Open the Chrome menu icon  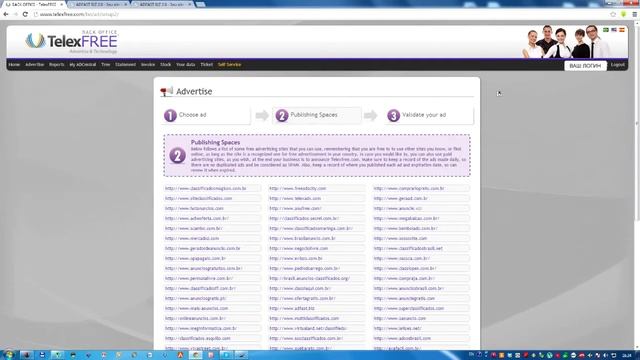coord(635,14)
